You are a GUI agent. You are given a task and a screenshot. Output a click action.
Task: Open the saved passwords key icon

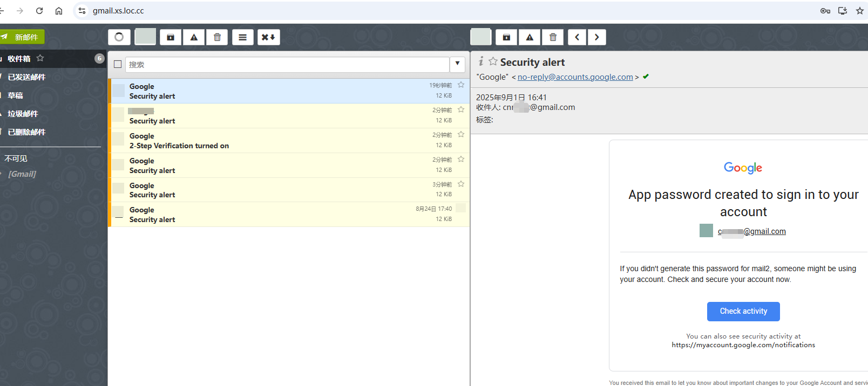[x=825, y=11]
